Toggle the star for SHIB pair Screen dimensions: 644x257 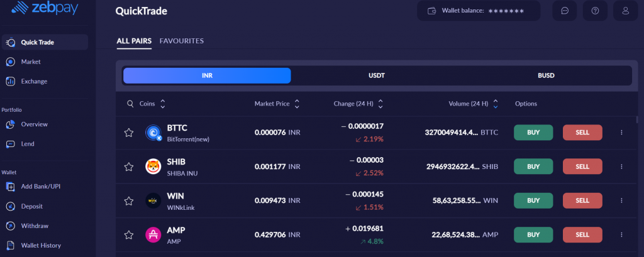[x=129, y=167]
